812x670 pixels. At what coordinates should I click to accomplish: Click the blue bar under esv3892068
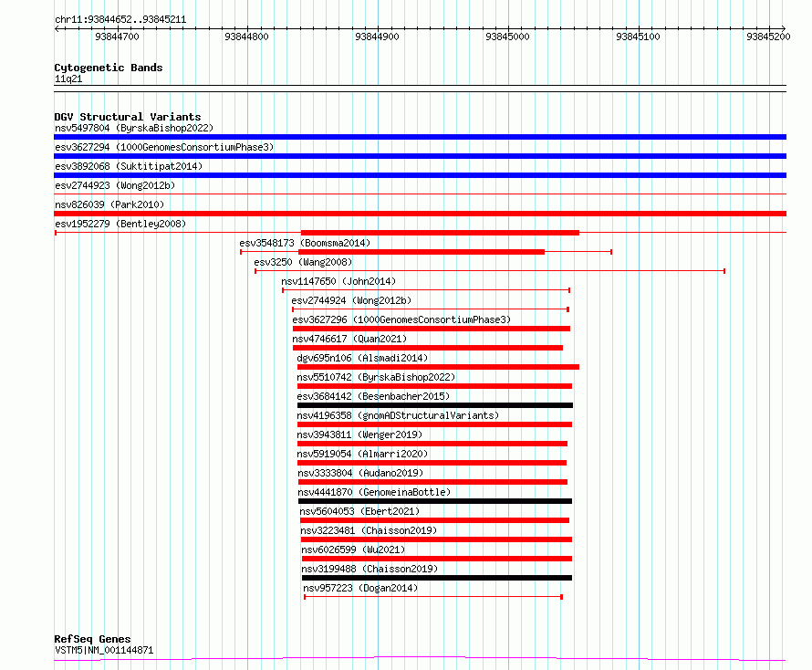420,175
